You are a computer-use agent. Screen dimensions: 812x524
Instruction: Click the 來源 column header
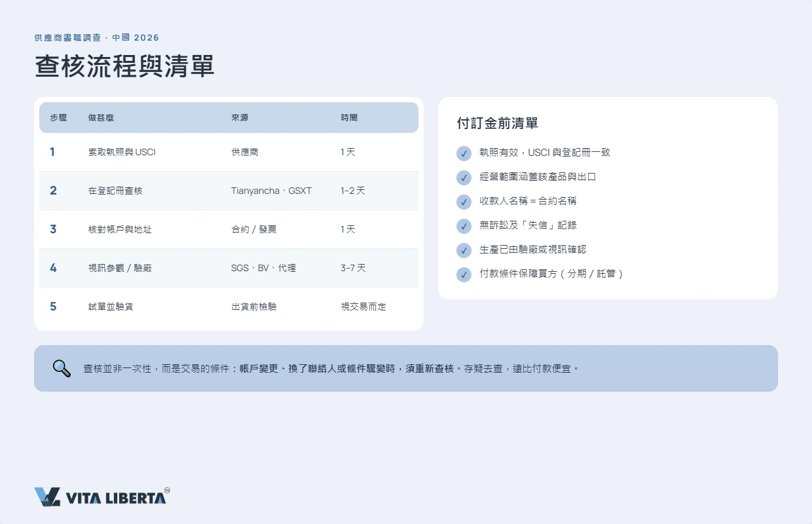tap(240, 118)
